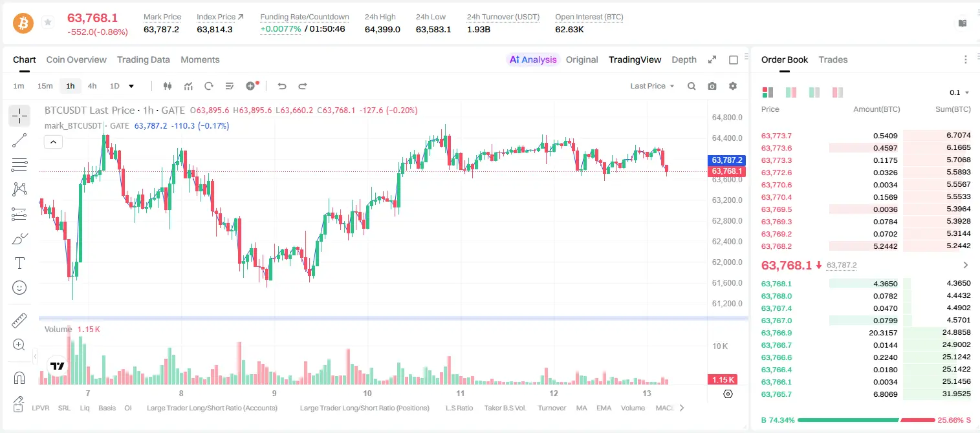
Task: Open the Last Price dropdown
Action: (x=652, y=86)
